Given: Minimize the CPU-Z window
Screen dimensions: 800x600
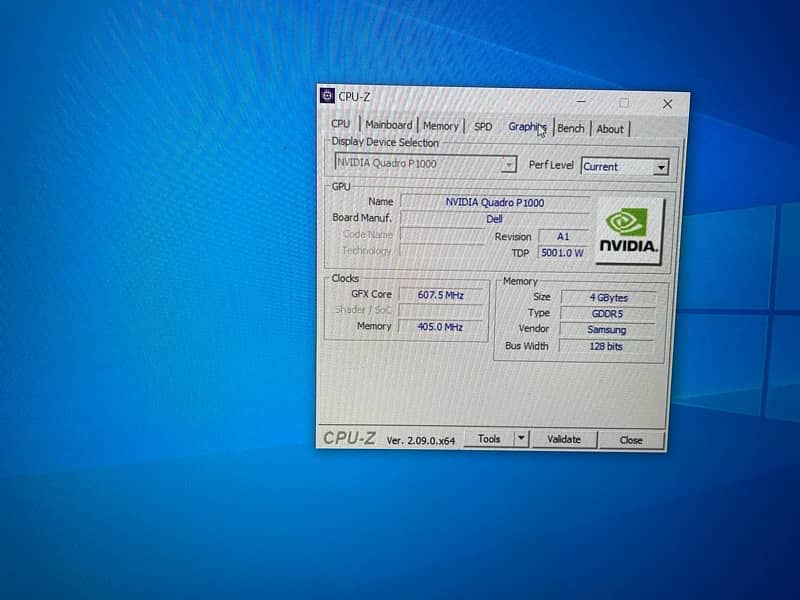Looking at the screenshot, I should tap(581, 101).
